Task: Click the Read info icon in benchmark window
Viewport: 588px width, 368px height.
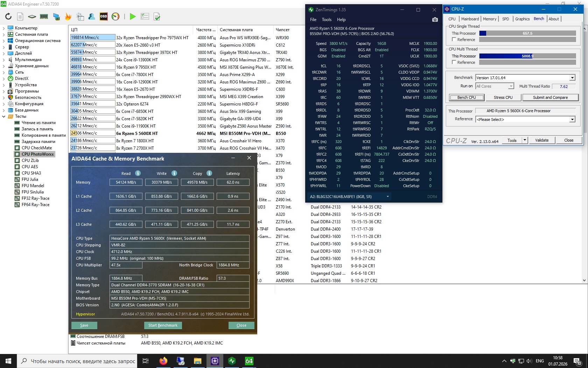Action: click(138, 173)
